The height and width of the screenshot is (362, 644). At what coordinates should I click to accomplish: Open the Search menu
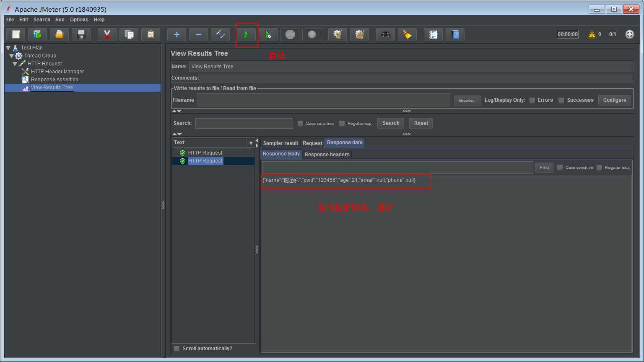pos(42,20)
